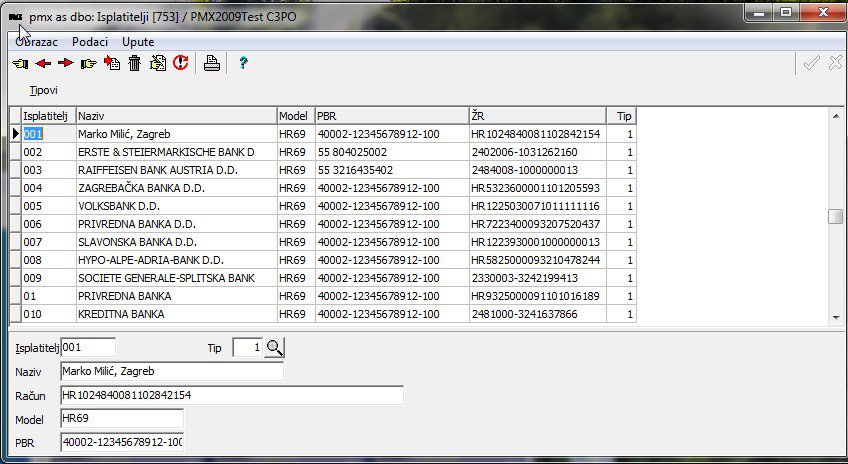Click the grayed cancel X icon
This screenshot has width=848, height=464.
[835, 63]
